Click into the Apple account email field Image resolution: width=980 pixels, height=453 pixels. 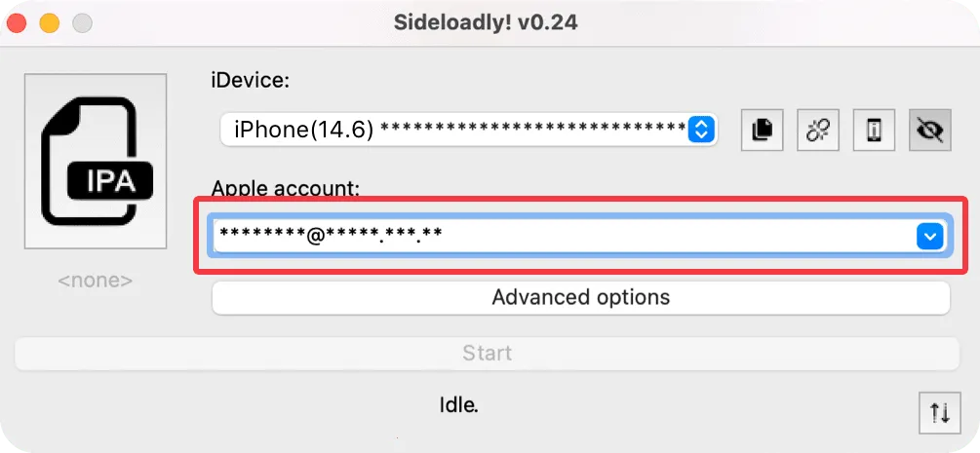click(556, 236)
